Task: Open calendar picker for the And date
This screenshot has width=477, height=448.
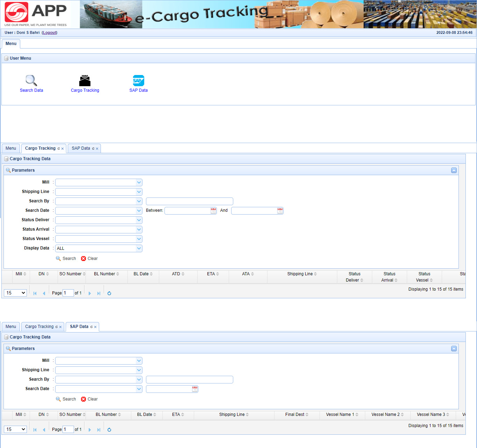Action: [280, 211]
